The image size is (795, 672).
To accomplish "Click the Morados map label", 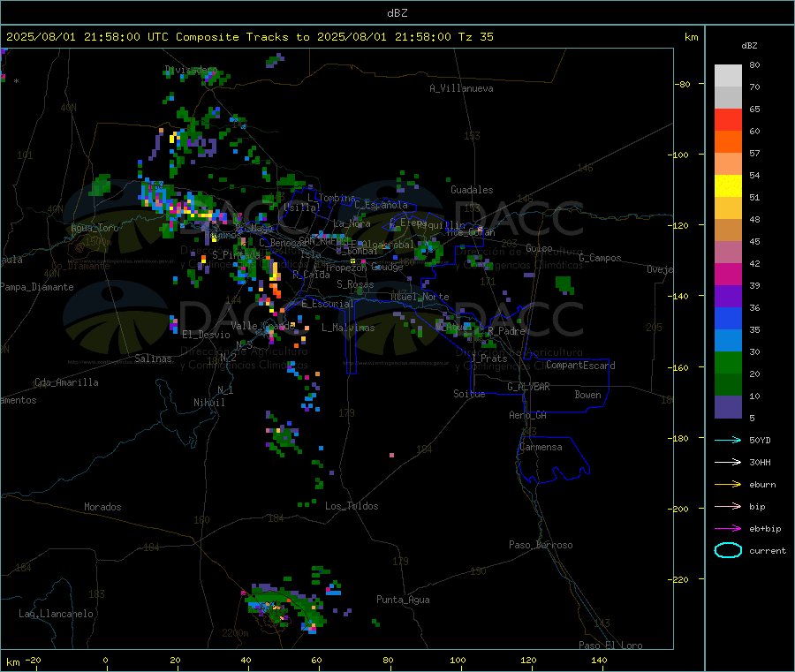I will pyautogui.click(x=102, y=507).
